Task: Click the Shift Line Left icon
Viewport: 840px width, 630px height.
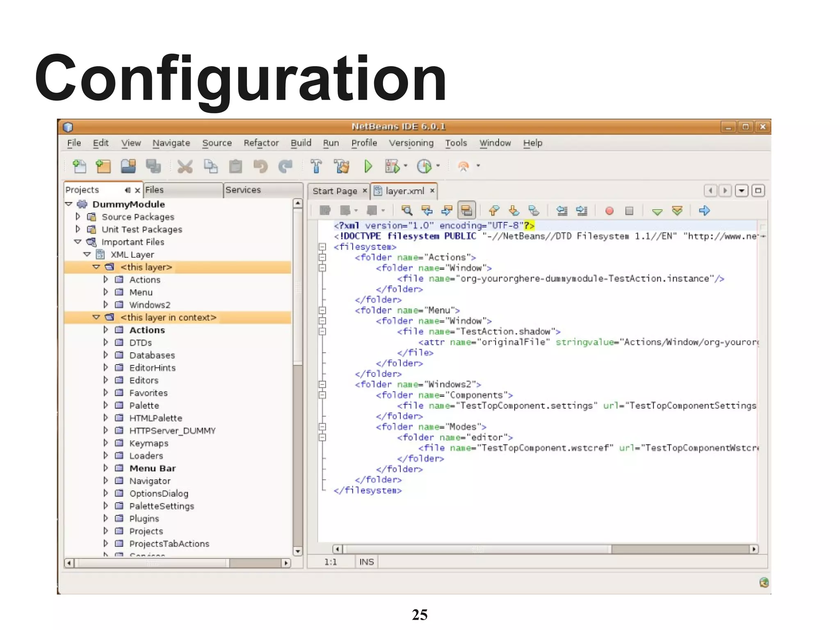Action: coord(562,211)
